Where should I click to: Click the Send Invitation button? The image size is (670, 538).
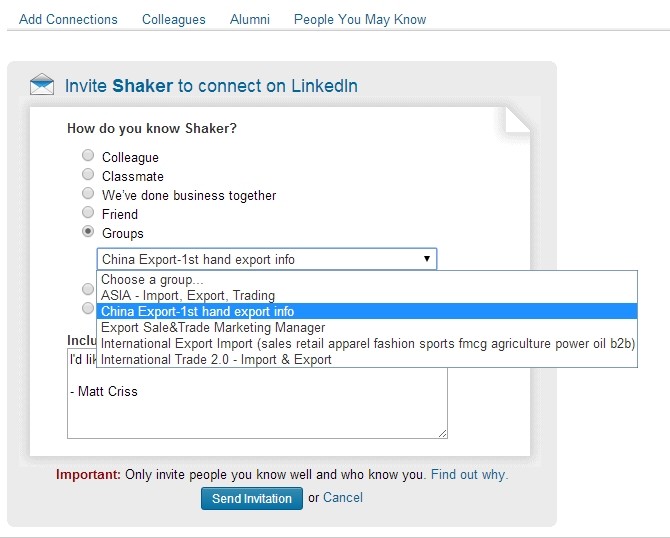click(252, 498)
